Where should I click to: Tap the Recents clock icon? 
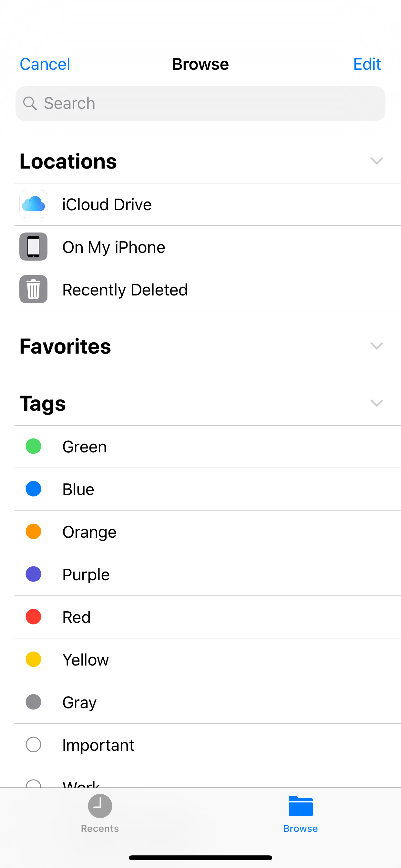point(100,806)
